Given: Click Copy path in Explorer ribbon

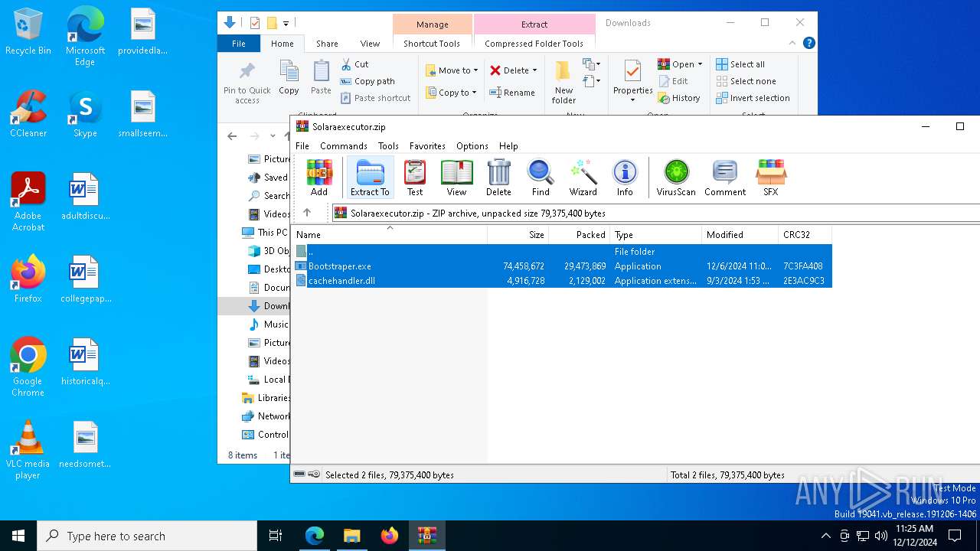Looking at the screenshot, I should [367, 81].
